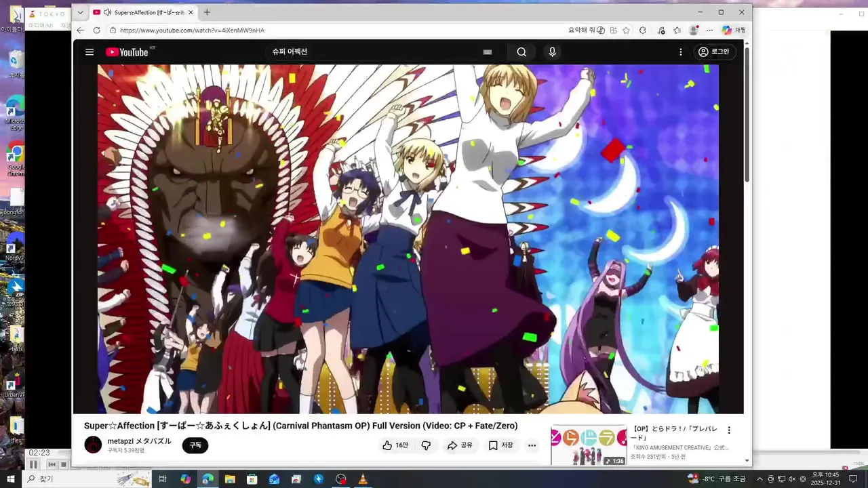This screenshot has height=488, width=868.
Task: Open a new browser tab
Action: point(207,12)
